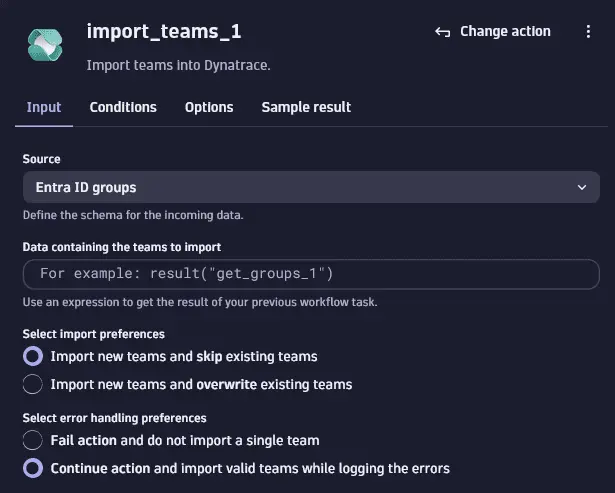Click the 'Import teams into Dynatrace.' description
Viewport: 615px width, 493px height.
[179, 66]
